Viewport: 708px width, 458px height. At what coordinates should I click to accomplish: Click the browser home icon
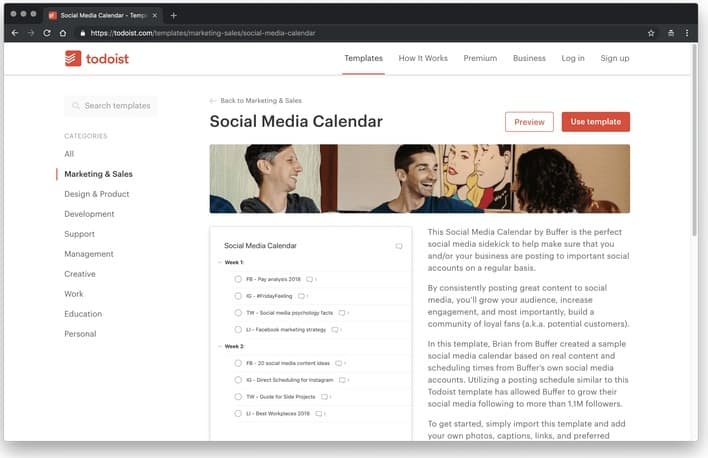63,33
